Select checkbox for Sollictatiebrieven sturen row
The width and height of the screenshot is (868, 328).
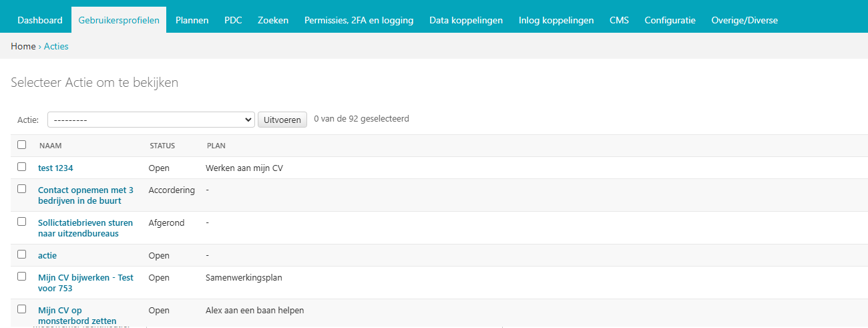coord(22,222)
